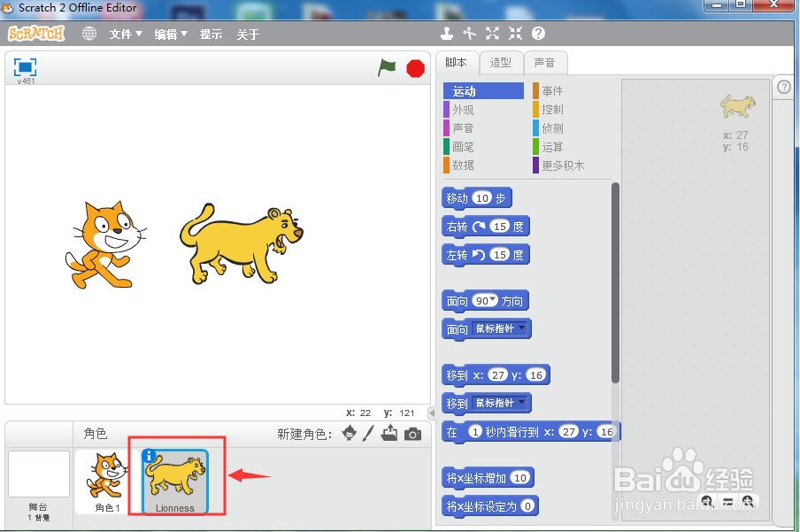Toggle full screen presentation mode icon
The width and height of the screenshot is (800, 532).
(x=25, y=67)
